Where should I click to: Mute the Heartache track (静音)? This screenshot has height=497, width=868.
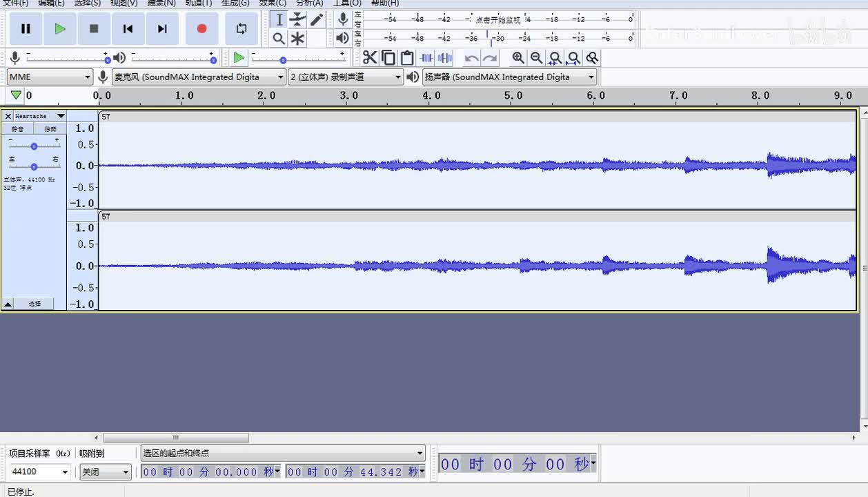click(x=18, y=129)
